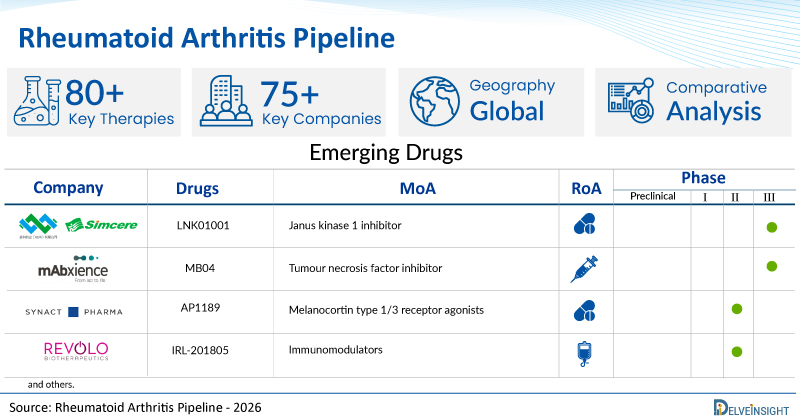Click the green Phase II dot for AP1189
This screenshot has width=800, height=420.
click(736, 310)
